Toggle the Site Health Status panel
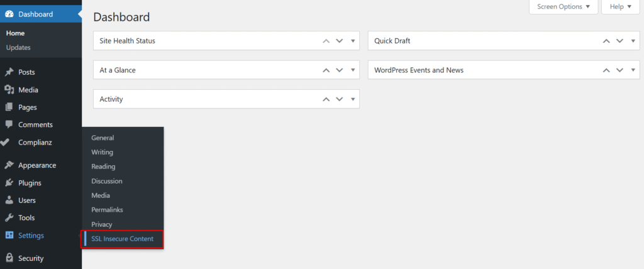Screen dimensions: 644x269 pos(353,41)
